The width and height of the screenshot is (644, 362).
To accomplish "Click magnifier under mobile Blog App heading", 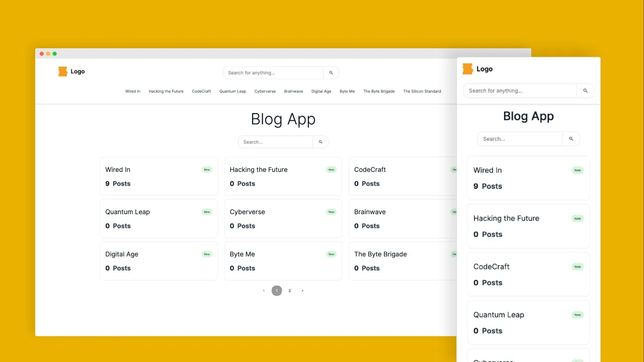I will coord(571,139).
